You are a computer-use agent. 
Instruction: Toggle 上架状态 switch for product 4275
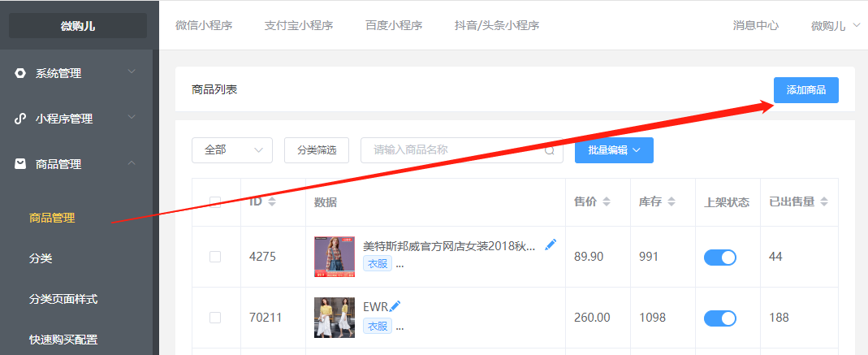720,257
